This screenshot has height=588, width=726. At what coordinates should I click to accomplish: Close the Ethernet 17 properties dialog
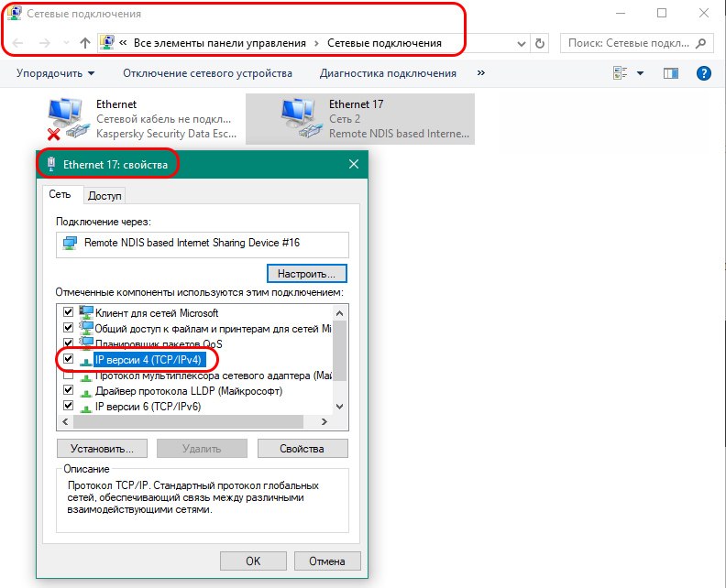[x=354, y=164]
